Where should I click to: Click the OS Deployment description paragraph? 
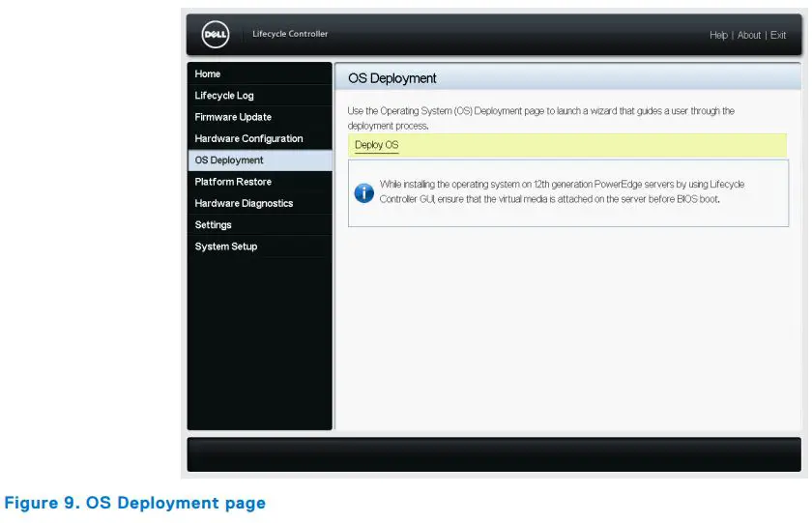tap(540, 118)
